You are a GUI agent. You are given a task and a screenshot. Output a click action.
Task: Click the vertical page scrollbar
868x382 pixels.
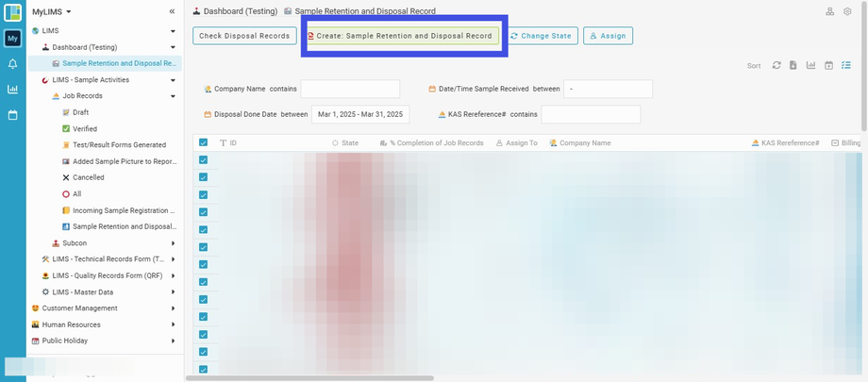pos(864,66)
